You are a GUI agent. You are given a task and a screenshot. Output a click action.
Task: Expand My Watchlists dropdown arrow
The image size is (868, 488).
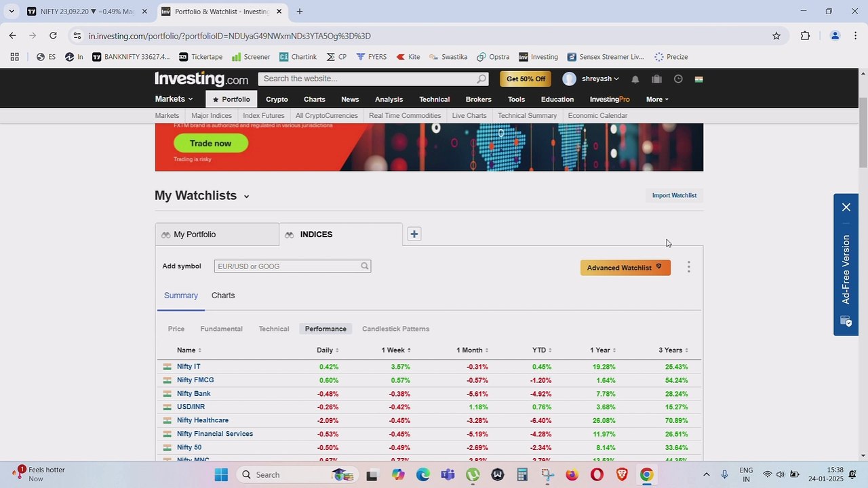[246, 197]
